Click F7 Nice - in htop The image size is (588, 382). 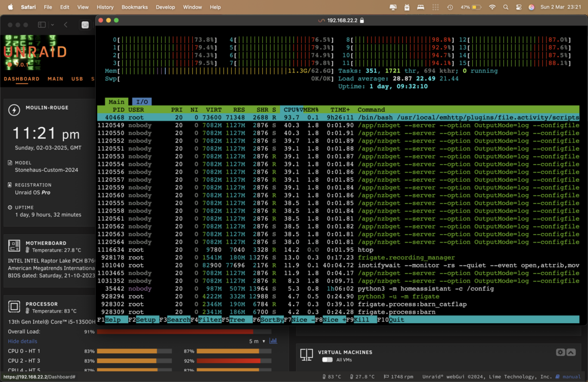coord(299,320)
